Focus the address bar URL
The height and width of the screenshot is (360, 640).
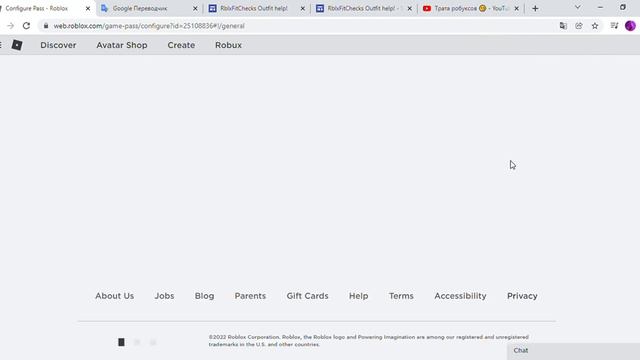click(x=149, y=26)
